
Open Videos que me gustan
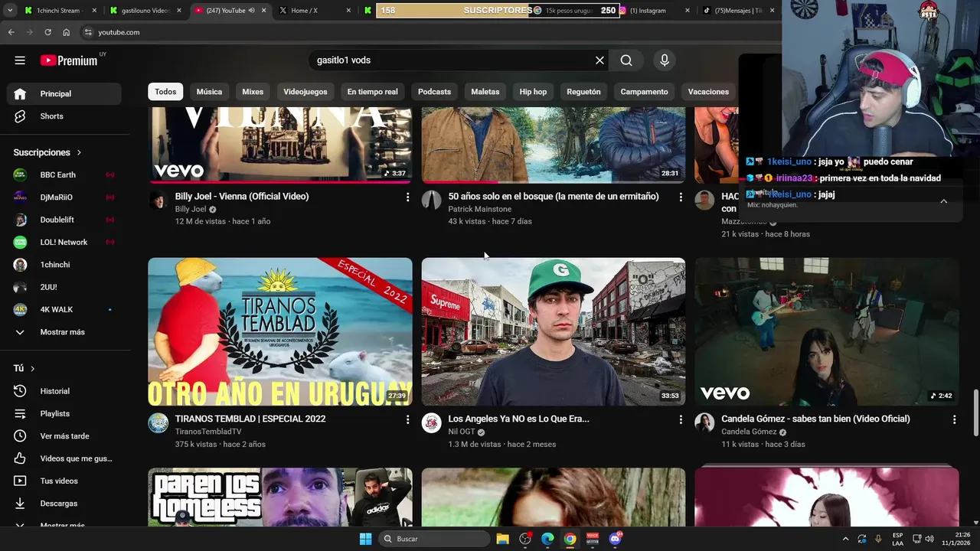pyautogui.click(x=64, y=458)
